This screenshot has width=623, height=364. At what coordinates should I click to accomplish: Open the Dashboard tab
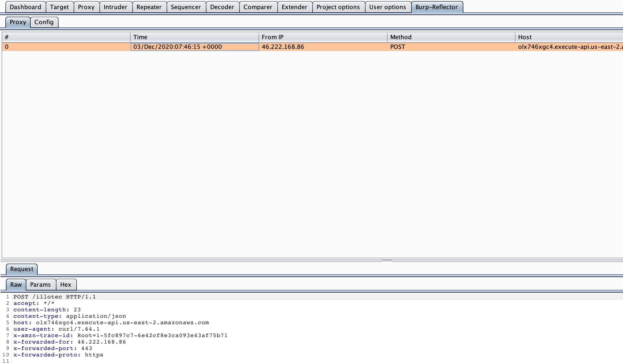(x=25, y=7)
